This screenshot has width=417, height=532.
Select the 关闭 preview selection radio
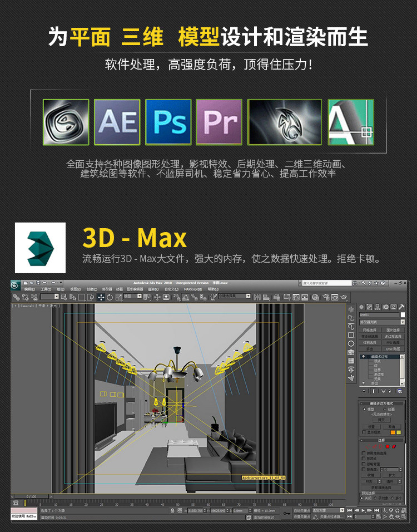click(x=362, y=498)
